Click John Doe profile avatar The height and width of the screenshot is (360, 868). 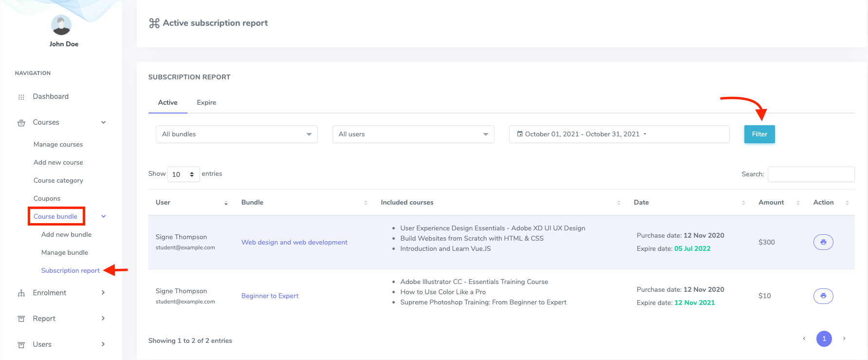point(61,25)
